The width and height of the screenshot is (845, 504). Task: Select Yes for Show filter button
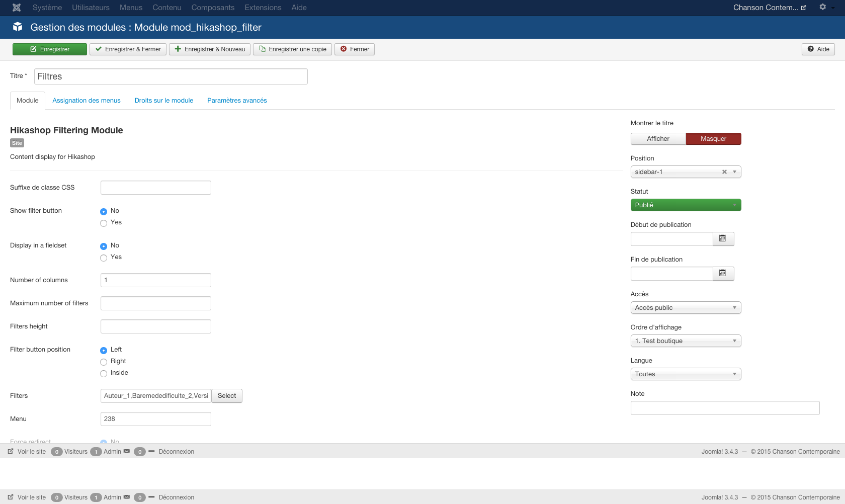pos(104,223)
